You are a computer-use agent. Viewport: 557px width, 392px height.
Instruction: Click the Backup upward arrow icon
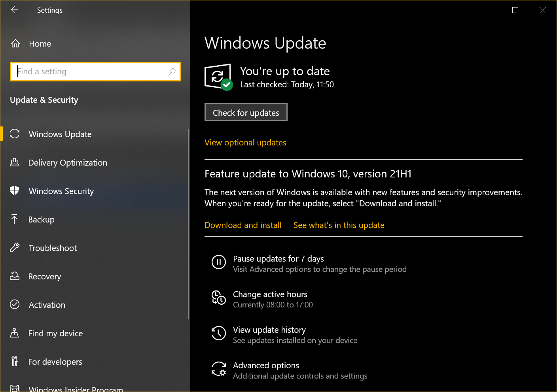15,219
